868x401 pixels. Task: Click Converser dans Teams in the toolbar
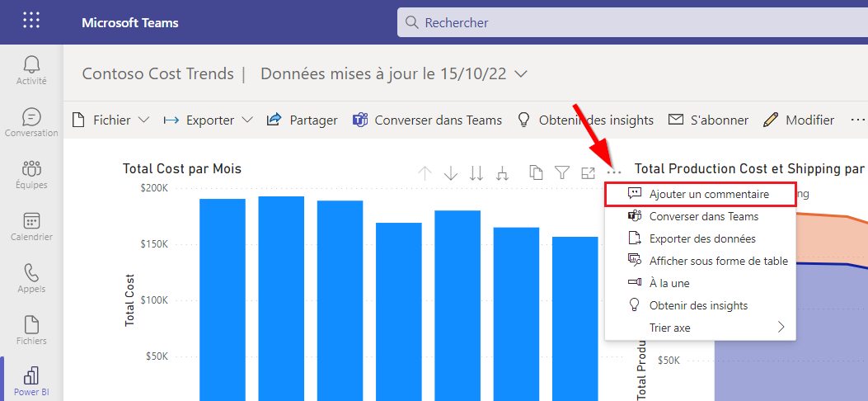427,120
